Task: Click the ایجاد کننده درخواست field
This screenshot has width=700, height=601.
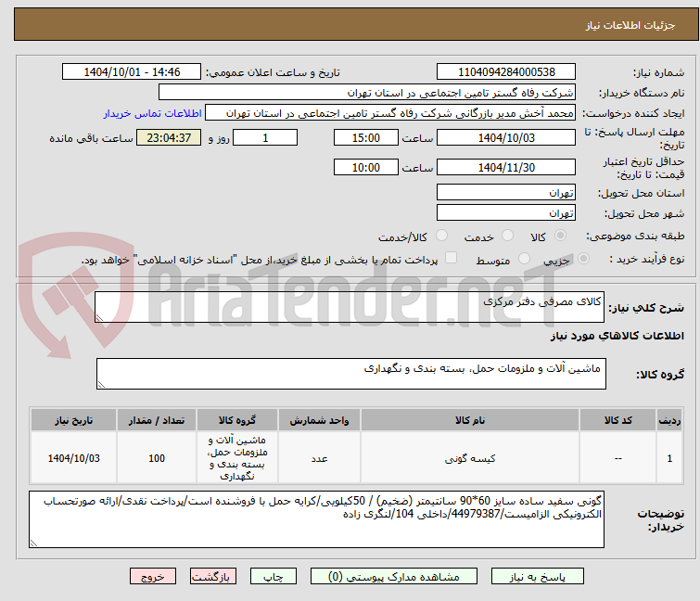Action: (x=390, y=113)
